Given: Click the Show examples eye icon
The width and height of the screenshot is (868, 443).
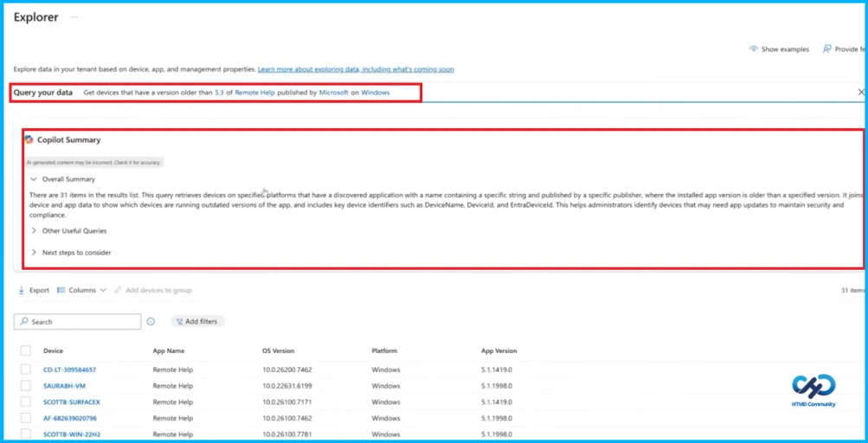Looking at the screenshot, I should [754, 49].
